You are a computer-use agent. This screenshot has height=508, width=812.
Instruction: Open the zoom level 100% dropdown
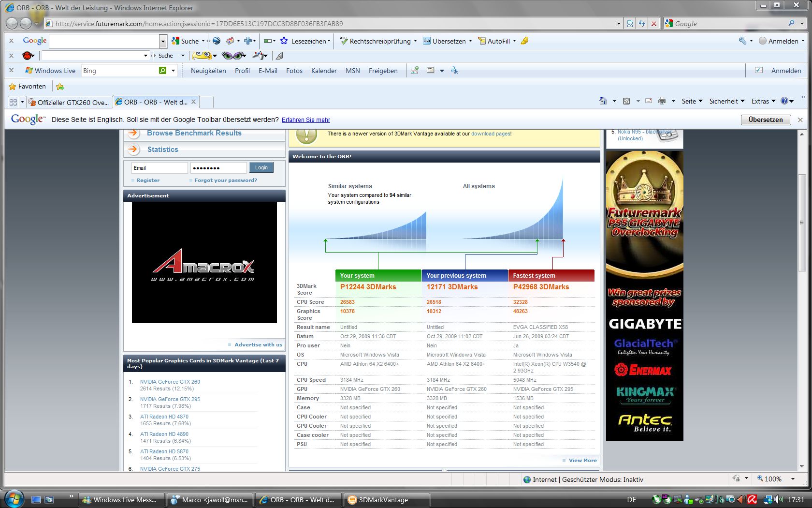(x=793, y=479)
